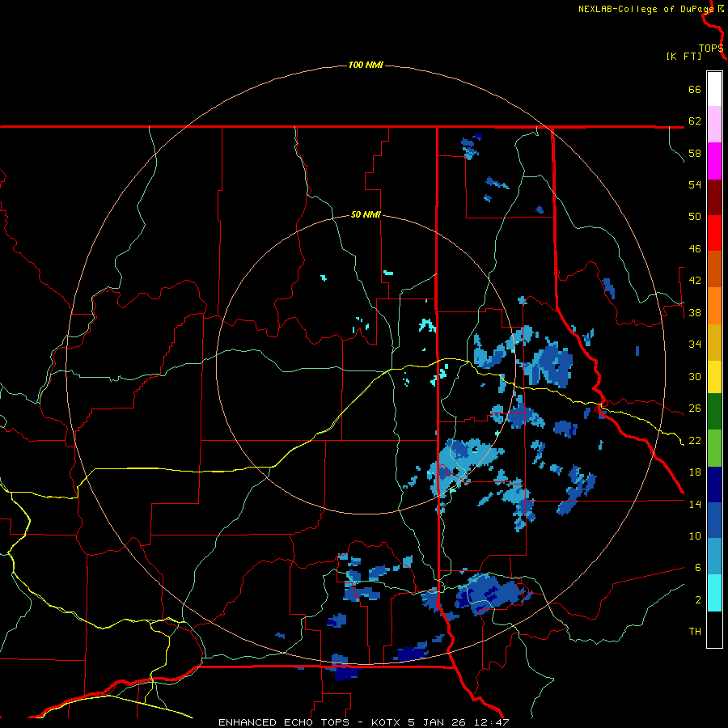
Task: Click the cyan legend swatch
Action: [714, 593]
